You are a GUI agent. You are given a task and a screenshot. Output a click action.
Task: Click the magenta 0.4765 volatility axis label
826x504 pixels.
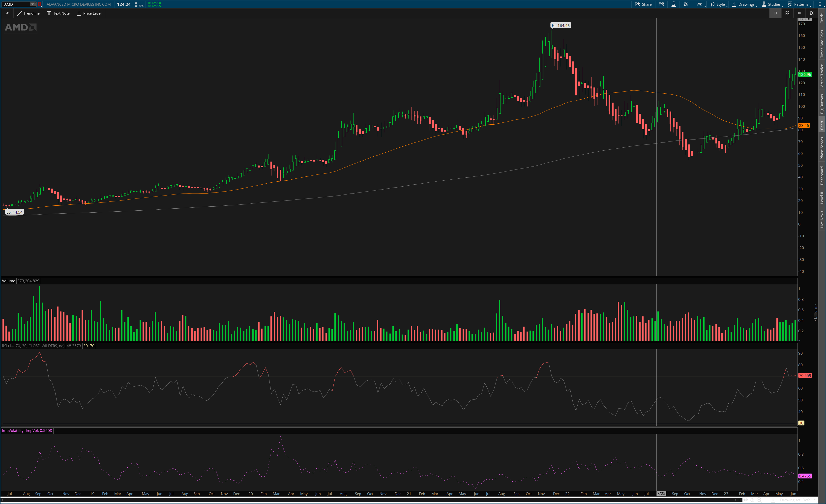[805, 476]
